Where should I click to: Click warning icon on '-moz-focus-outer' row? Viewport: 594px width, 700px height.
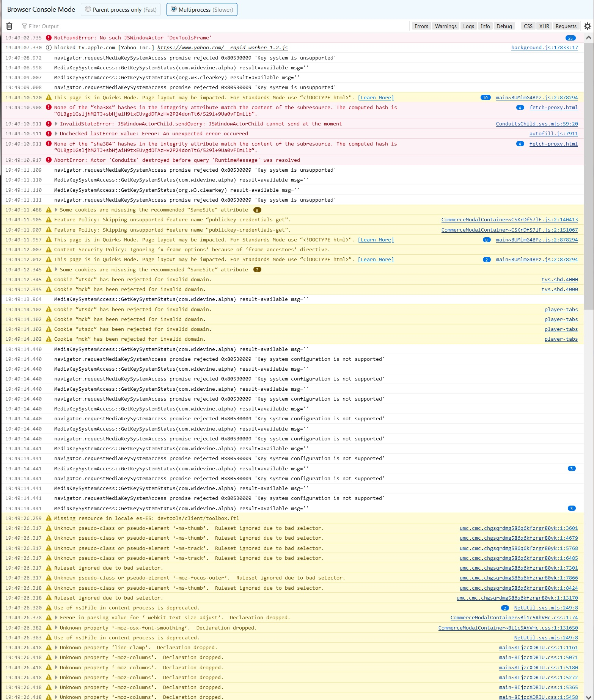point(49,578)
